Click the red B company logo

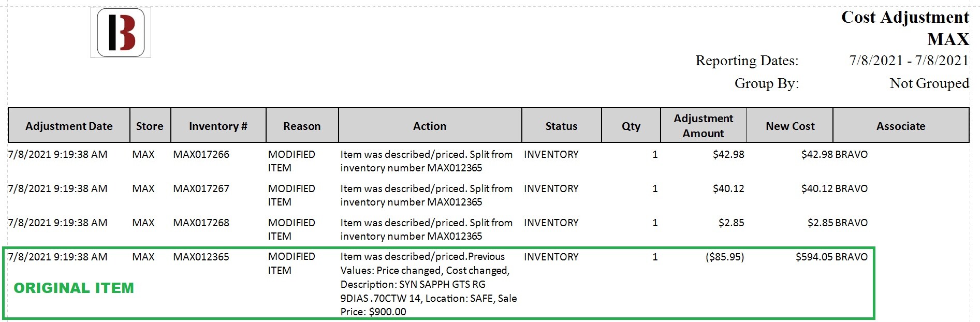121,32
